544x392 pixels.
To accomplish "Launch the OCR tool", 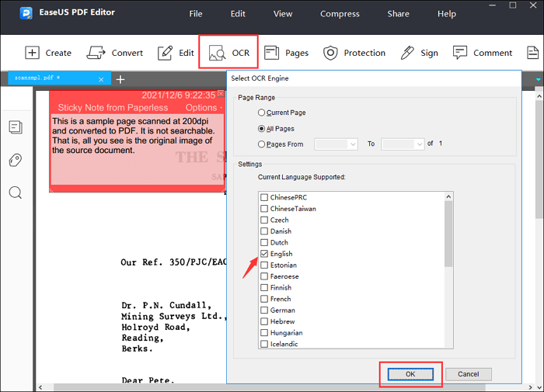I will click(x=228, y=53).
